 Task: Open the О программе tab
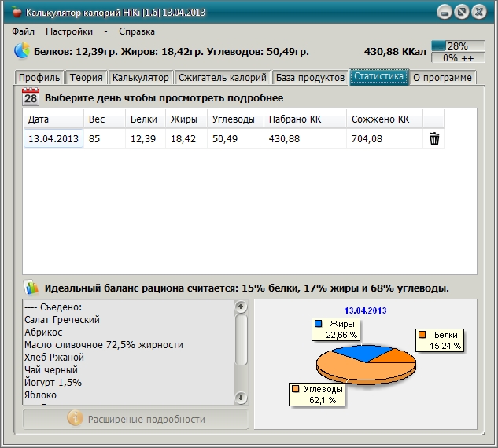[x=443, y=77]
